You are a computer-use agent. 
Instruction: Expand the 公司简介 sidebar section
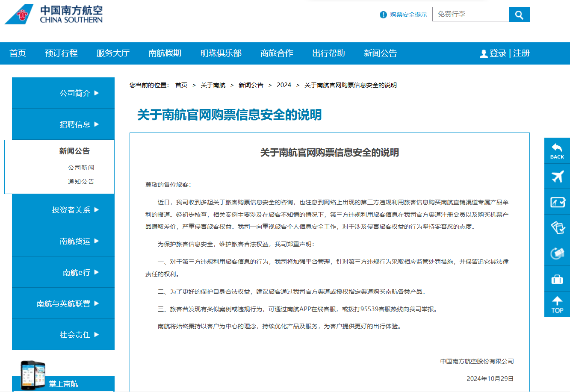(x=79, y=93)
